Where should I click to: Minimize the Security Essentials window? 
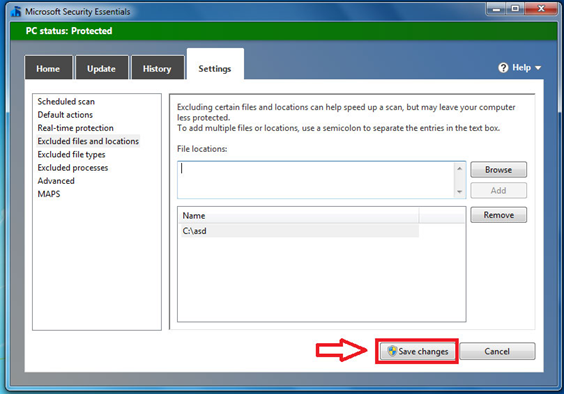[496, 9]
